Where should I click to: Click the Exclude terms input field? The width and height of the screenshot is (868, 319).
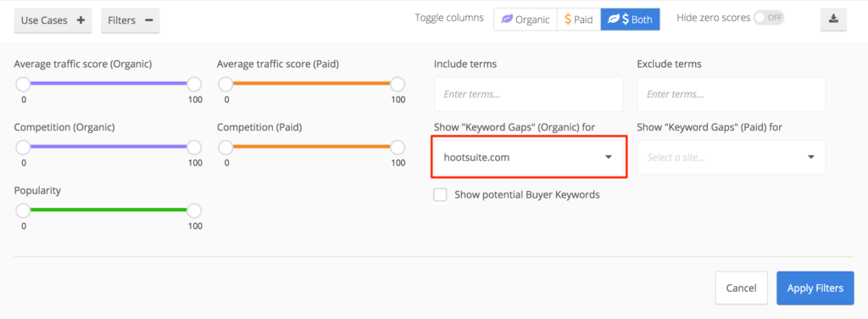(x=732, y=94)
